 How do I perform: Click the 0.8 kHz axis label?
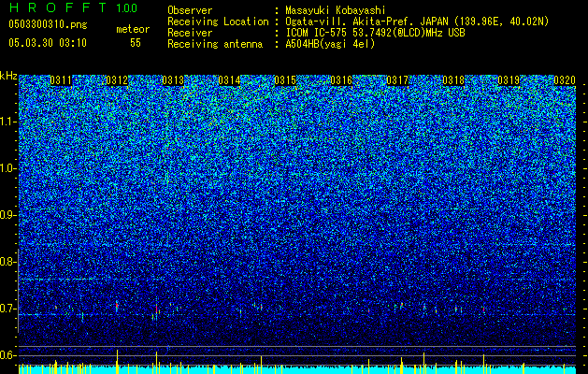[8, 262]
